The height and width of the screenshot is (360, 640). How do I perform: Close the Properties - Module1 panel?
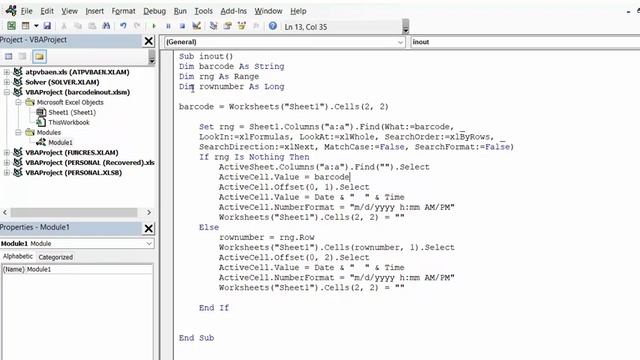click(x=149, y=228)
